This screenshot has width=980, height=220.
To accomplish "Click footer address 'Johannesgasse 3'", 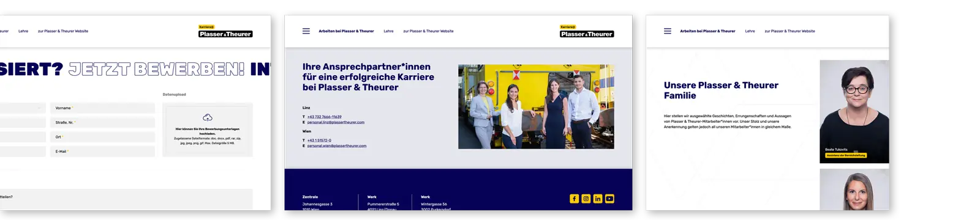I will pyautogui.click(x=317, y=204).
